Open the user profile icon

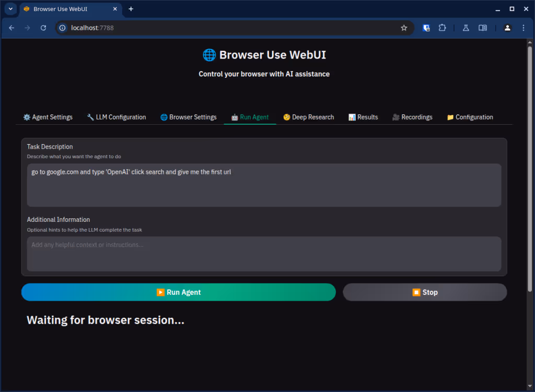(507, 28)
